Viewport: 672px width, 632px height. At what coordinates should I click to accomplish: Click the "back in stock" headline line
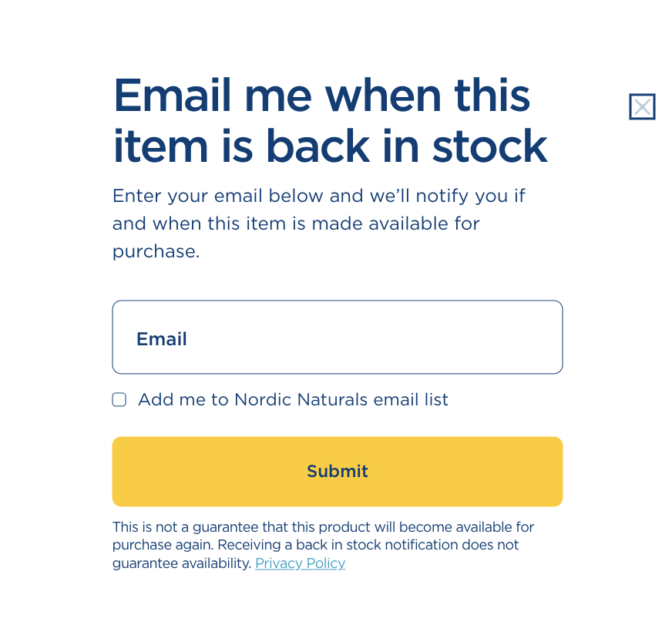pyautogui.click(x=330, y=146)
